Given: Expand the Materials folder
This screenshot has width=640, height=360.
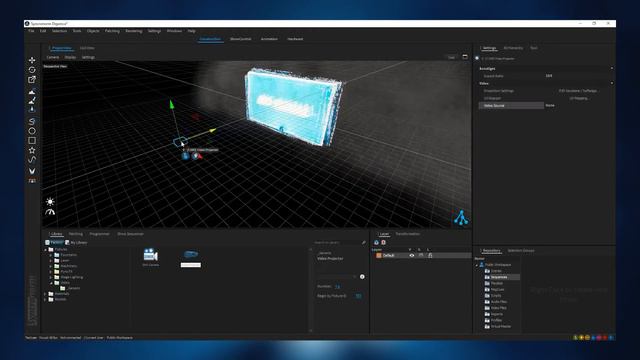Looking at the screenshot, I should [x=46, y=294].
